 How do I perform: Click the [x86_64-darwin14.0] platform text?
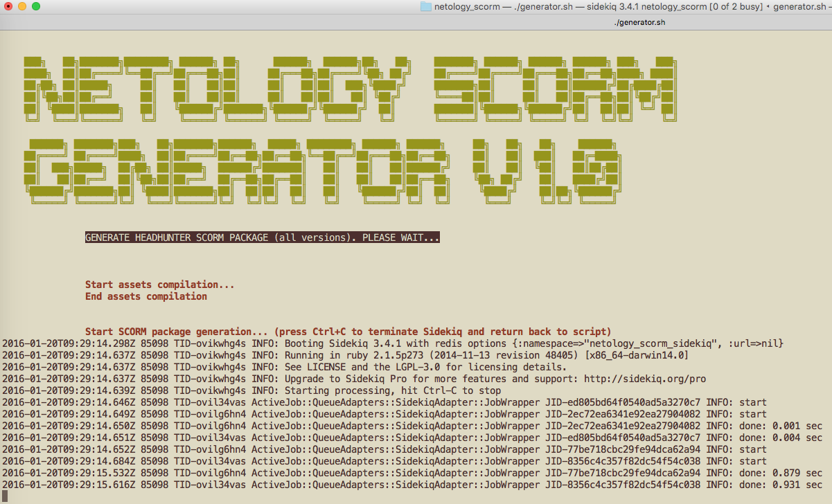[x=637, y=355]
